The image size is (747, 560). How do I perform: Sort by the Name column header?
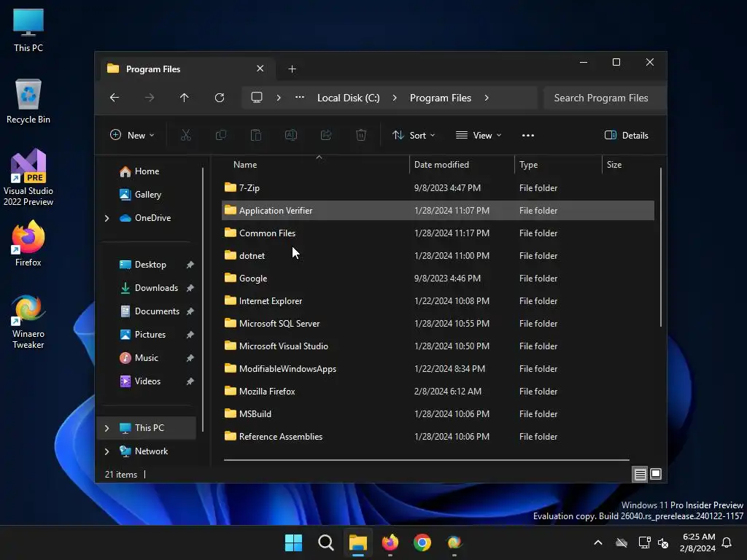[314, 165]
